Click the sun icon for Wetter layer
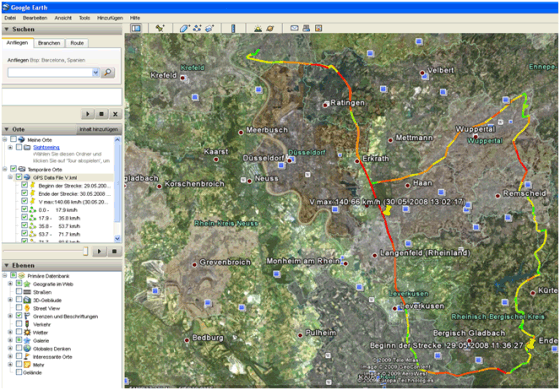Screen dimensions: 560x390 click(x=27, y=332)
